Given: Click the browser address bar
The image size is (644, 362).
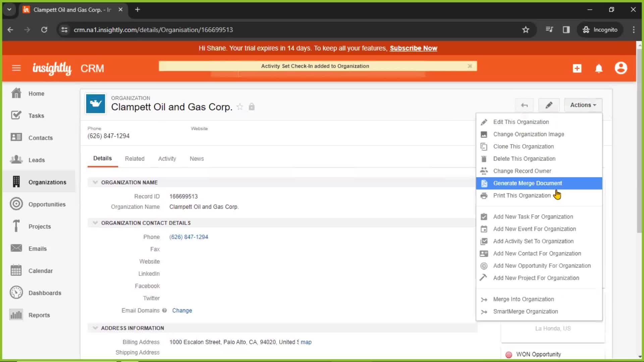Looking at the screenshot, I should pos(295,30).
